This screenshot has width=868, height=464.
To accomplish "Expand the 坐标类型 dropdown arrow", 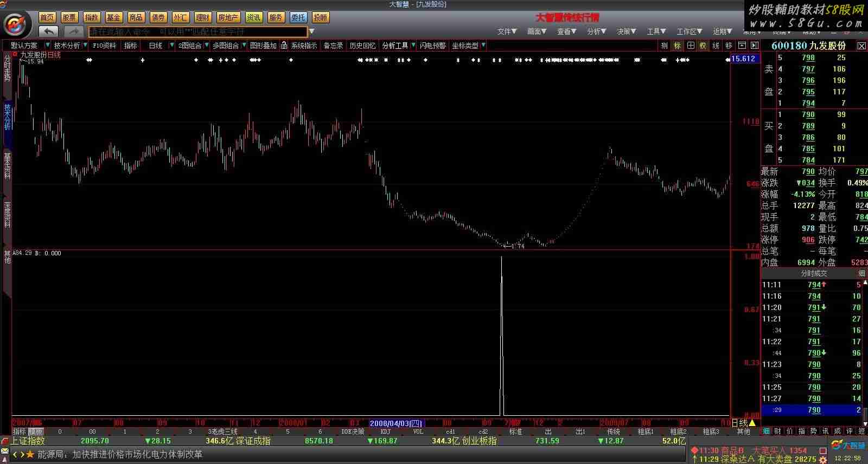I will pos(483,46).
